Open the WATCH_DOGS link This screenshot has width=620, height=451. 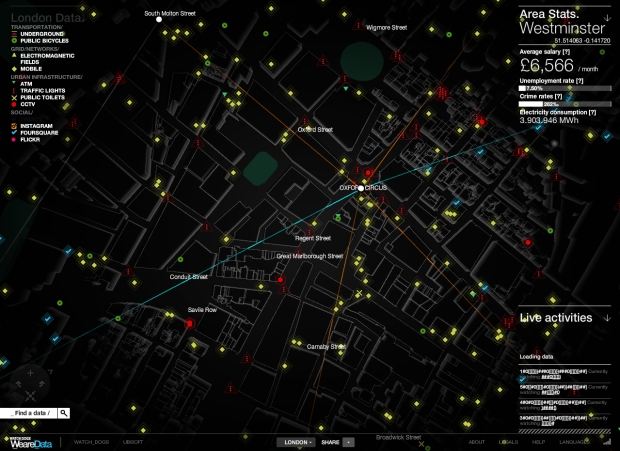91,442
